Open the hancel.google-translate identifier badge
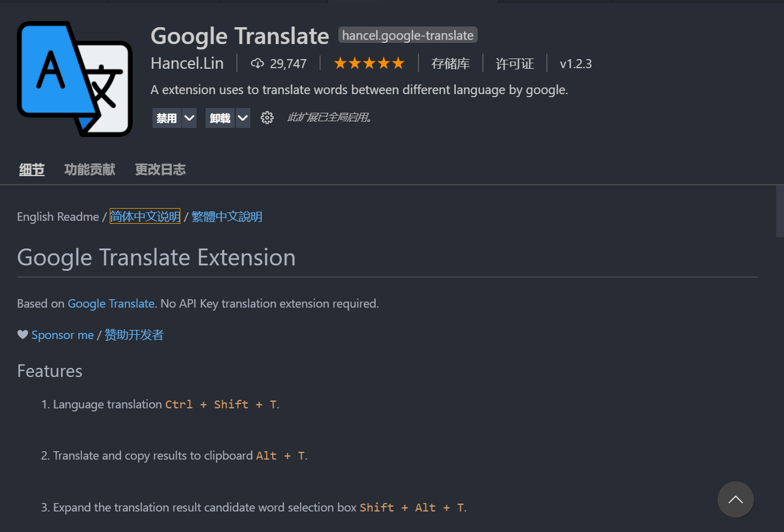 408,35
